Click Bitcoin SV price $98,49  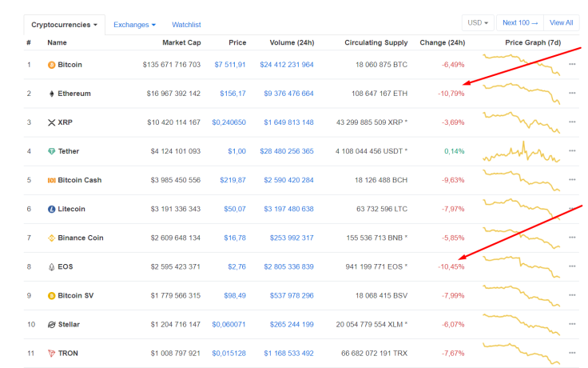(235, 296)
